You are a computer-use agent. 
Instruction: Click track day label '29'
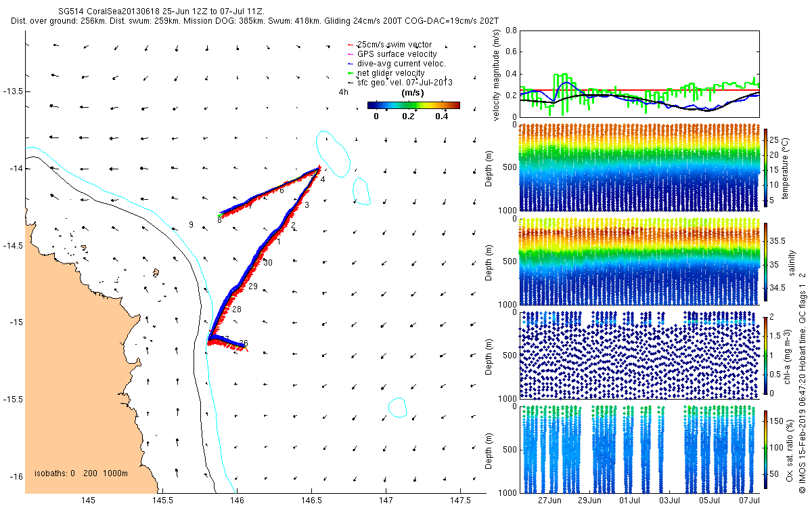[253, 287]
